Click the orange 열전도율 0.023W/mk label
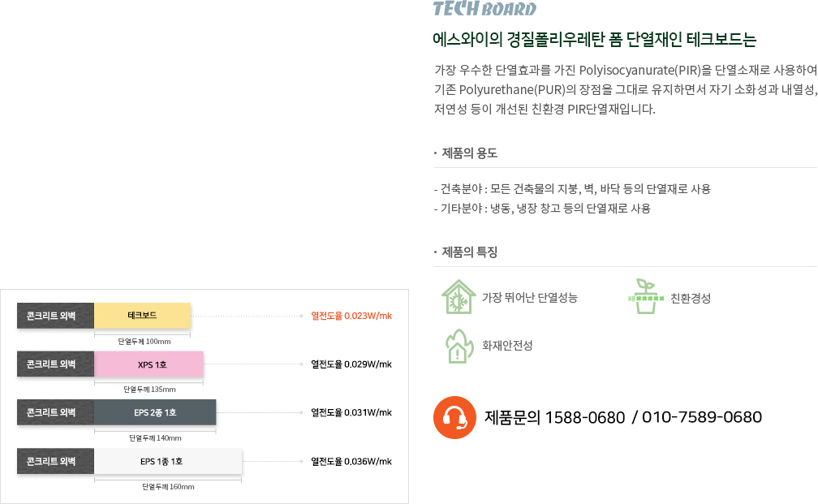818x504 pixels. point(351,316)
